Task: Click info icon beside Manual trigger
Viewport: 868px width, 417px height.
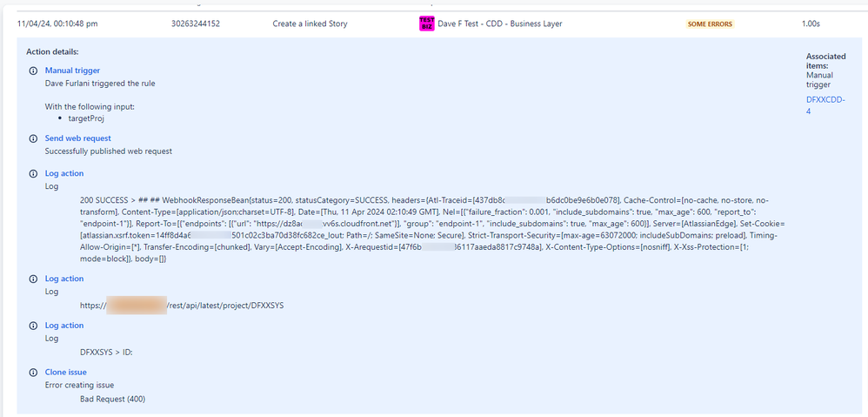Action: [33, 71]
